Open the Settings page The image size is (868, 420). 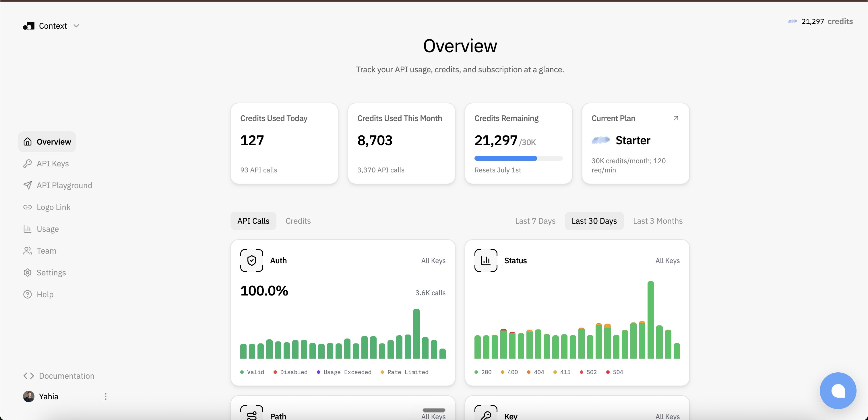click(44, 273)
